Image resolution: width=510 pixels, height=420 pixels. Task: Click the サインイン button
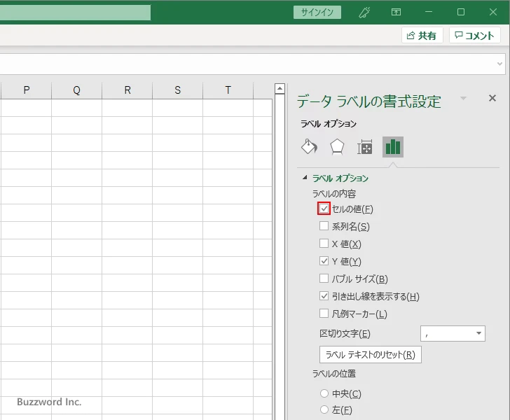coord(317,13)
